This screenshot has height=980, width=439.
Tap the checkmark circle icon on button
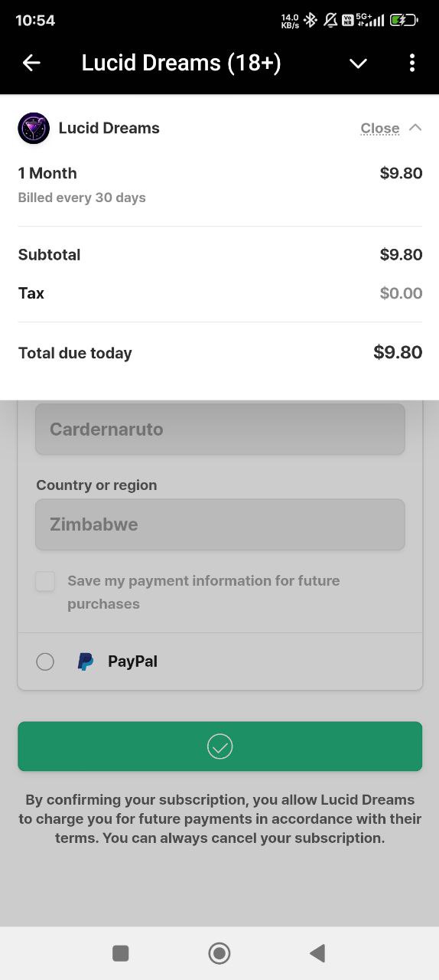tap(220, 746)
